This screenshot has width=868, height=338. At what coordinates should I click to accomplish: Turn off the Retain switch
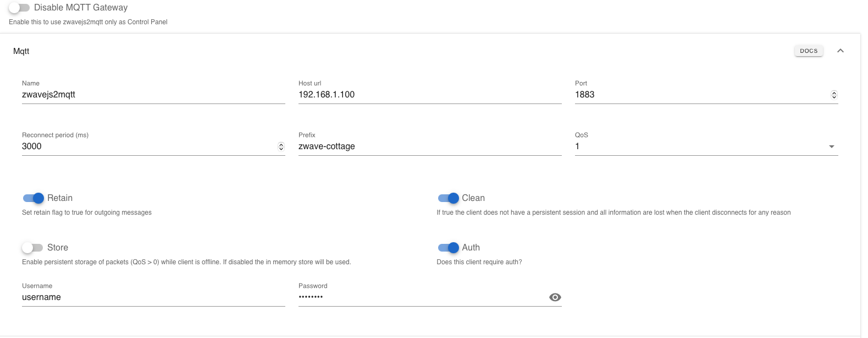tap(33, 198)
